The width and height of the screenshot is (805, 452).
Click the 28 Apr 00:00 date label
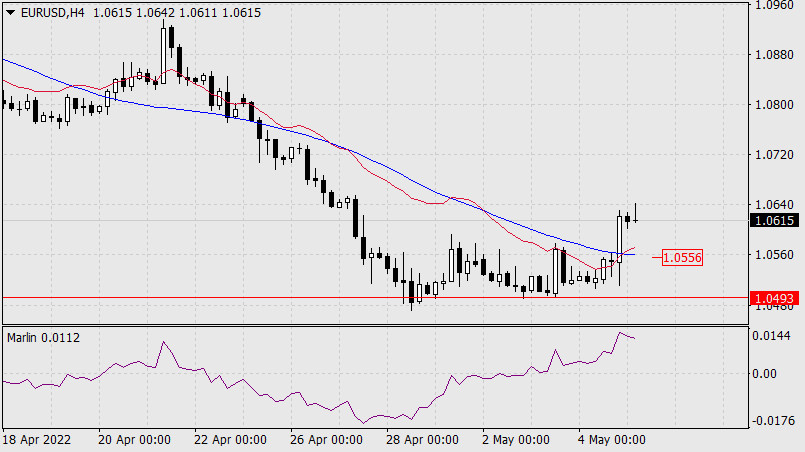pos(422,440)
